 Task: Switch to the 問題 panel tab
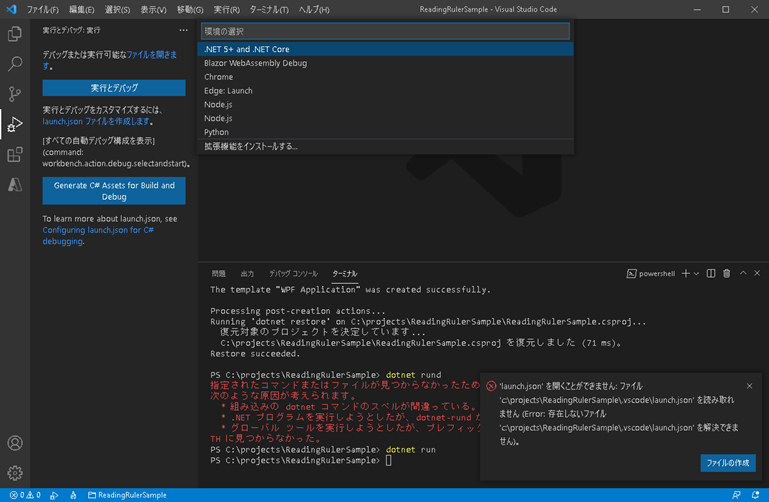coord(218,274)
